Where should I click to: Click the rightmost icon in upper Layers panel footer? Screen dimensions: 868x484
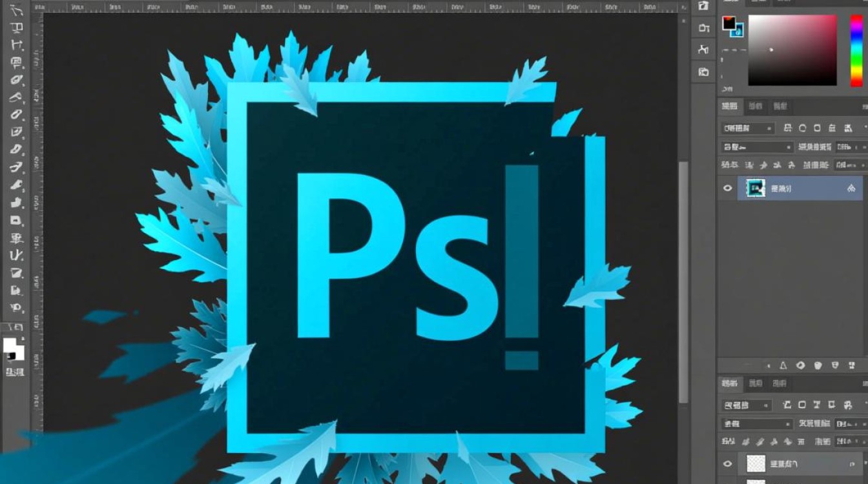(852, 365)
